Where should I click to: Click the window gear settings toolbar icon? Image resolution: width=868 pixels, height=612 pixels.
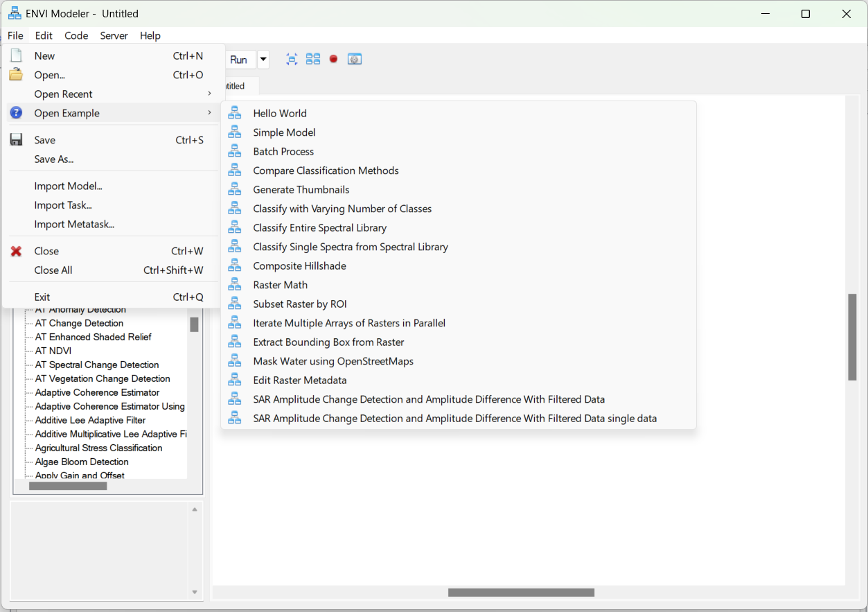[x=355, y=60]
